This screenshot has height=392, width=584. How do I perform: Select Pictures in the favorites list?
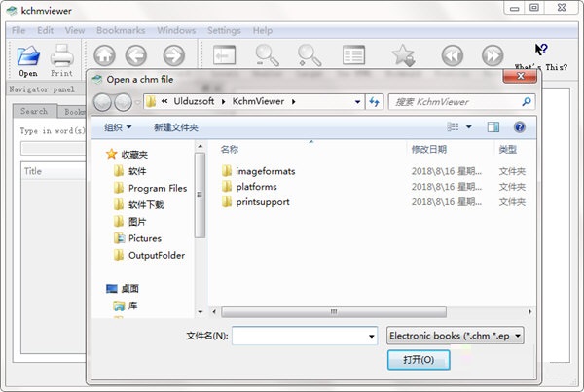pos(138,238)
